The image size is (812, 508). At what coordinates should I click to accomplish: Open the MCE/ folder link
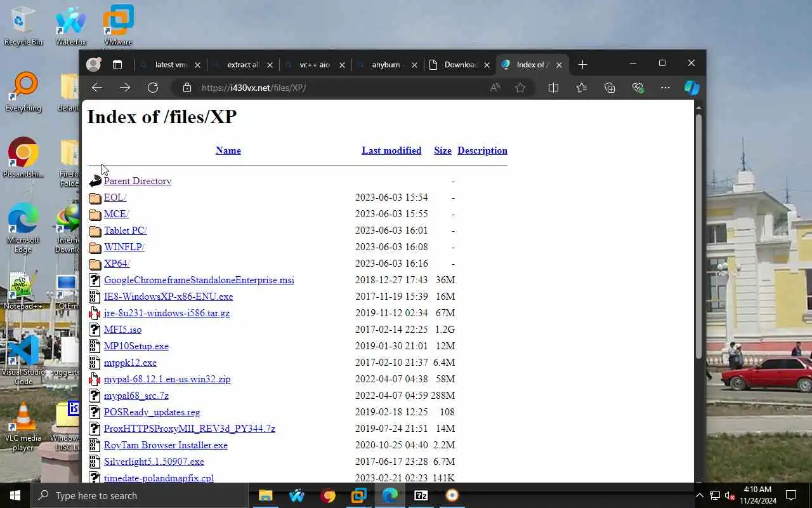116,214
